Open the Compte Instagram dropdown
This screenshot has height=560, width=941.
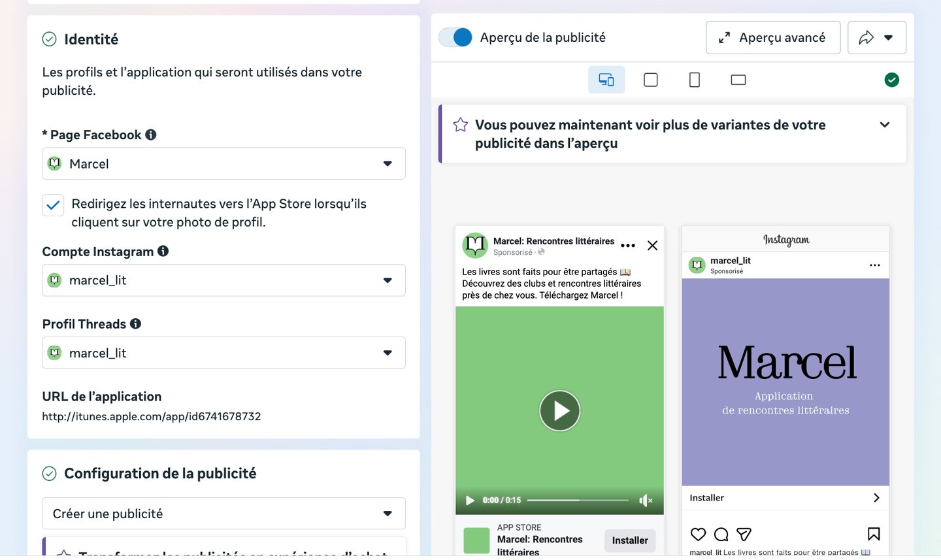223,280
